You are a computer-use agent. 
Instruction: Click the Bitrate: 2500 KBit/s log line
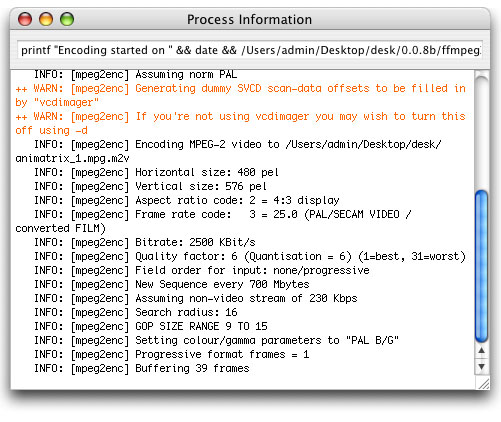pyautogui.click(x=145, y=242)
